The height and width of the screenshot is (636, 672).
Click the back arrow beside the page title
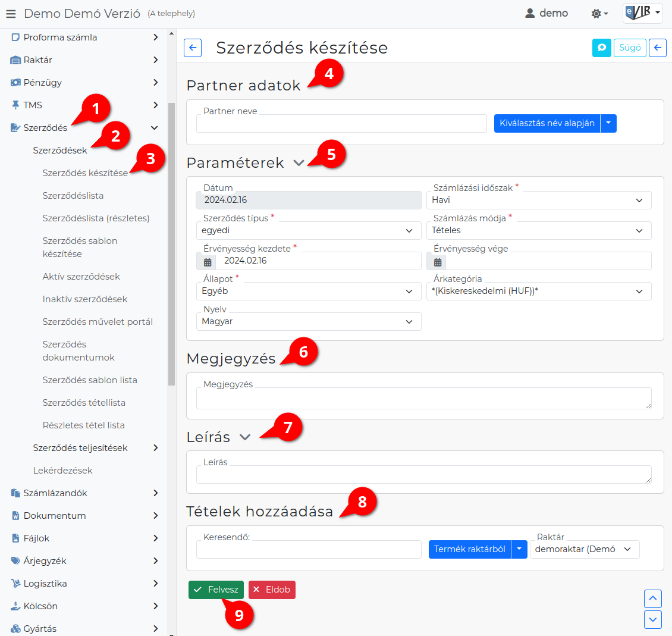[x=193, y=48]
